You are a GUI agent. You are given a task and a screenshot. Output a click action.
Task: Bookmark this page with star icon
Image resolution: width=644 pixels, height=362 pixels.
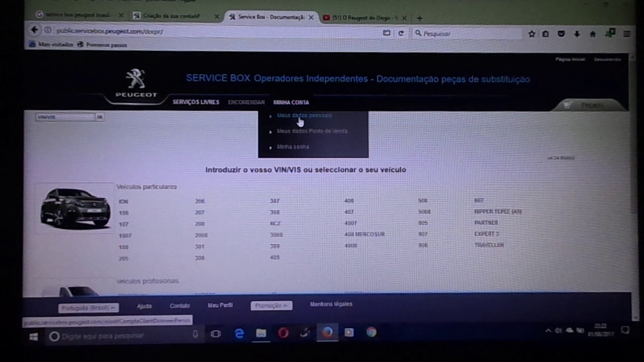tap(532, 34)
